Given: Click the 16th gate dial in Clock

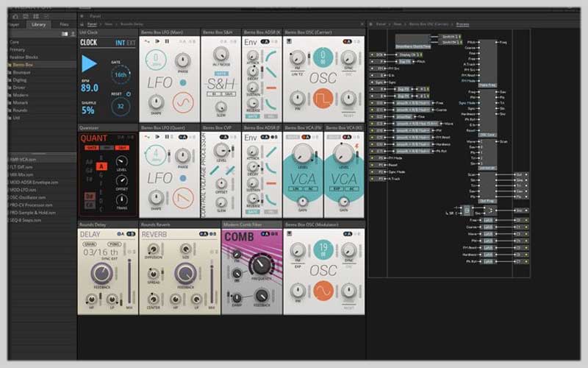Looking at the screenshot, I should [121, 75].
